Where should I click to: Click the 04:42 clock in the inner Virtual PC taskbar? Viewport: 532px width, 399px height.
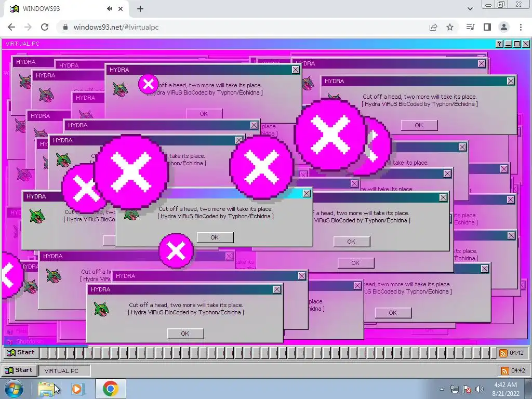pos(517,353)
